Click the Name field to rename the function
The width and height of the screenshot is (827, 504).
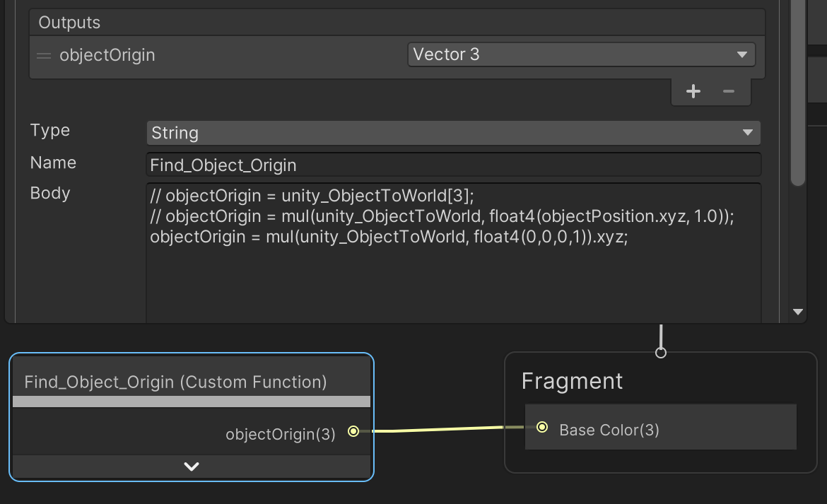[453, 165]
